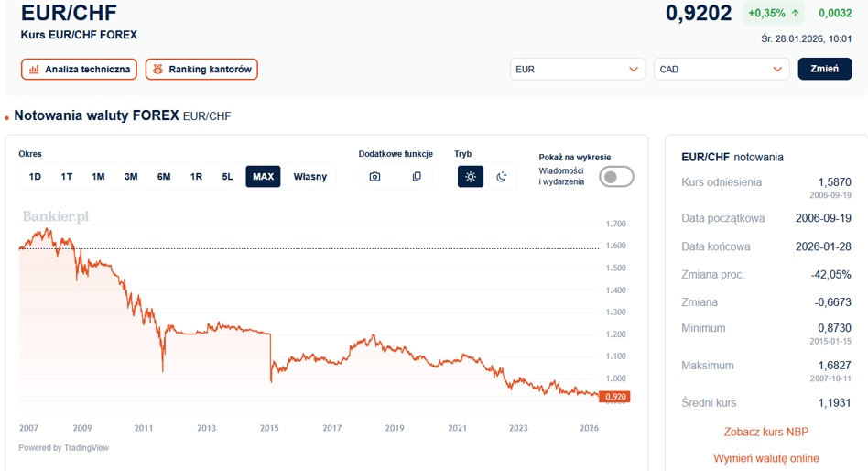Click the Data początkowa value 2006-09-19
This screenshot has height=471, width=868.
click(823, 218)
